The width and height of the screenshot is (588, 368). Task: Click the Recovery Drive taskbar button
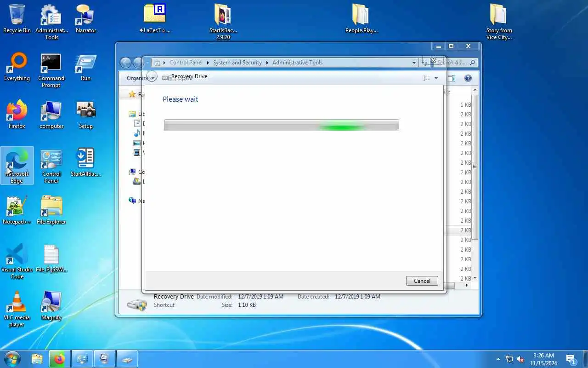(127, 359)
